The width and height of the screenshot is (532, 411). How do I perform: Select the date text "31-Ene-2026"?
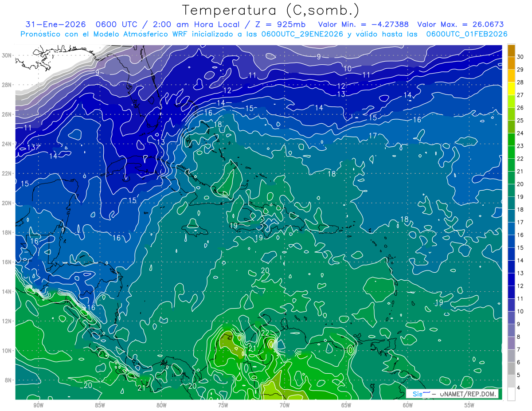(x=55, y=24)
